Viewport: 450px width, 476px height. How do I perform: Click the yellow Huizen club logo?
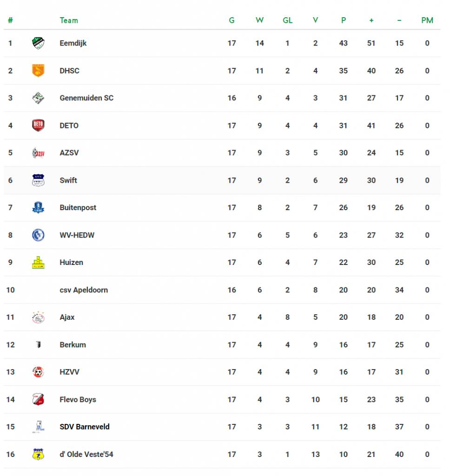click(38, 263)
